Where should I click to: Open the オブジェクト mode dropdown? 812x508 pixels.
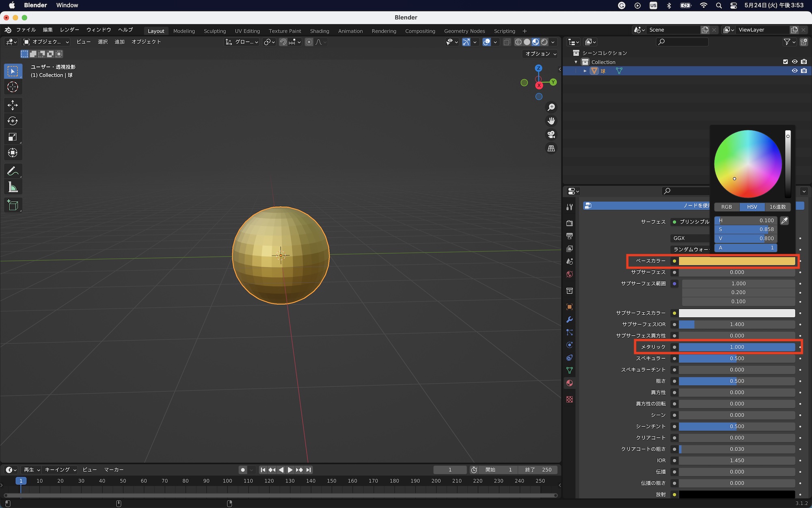[46, 42]
